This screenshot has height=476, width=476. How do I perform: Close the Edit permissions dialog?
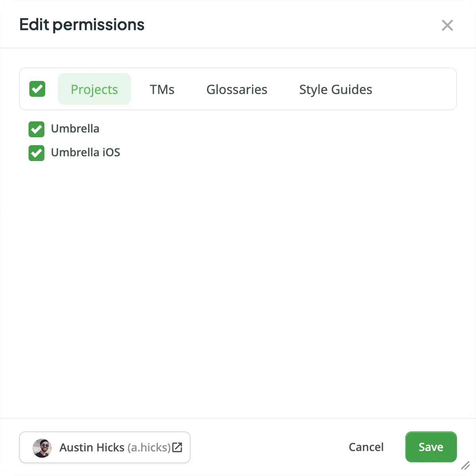(x=447, y=25)
